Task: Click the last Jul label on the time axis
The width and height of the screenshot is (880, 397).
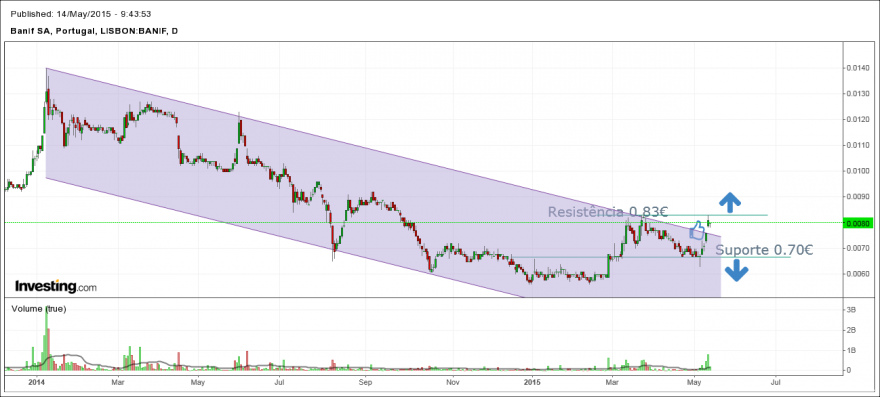Action: [776, 383]
